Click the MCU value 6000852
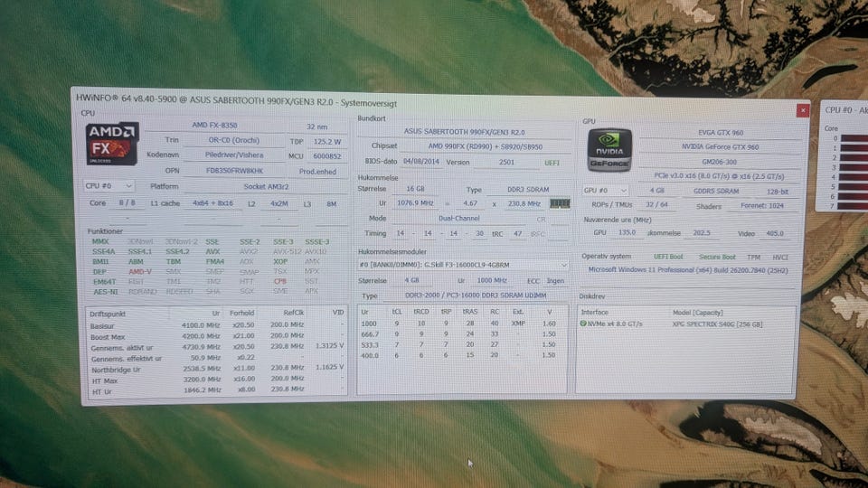 click(x=327, y=156)
